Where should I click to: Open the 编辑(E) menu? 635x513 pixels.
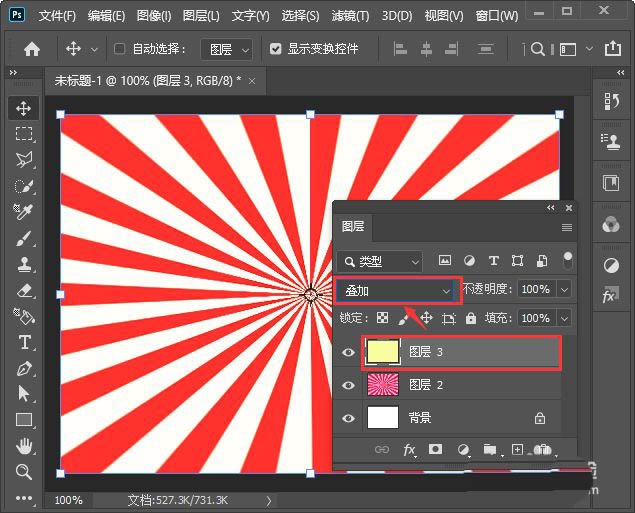(x=107, y=16)
